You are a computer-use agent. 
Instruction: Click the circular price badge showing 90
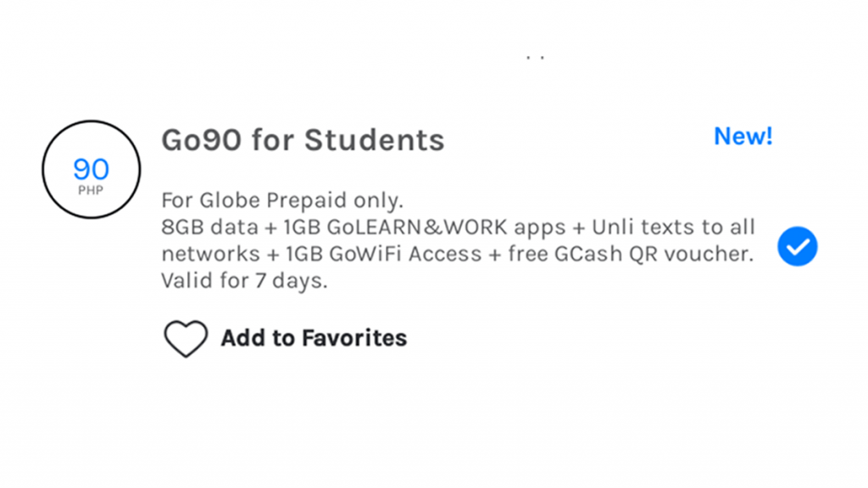click(90, 169)
